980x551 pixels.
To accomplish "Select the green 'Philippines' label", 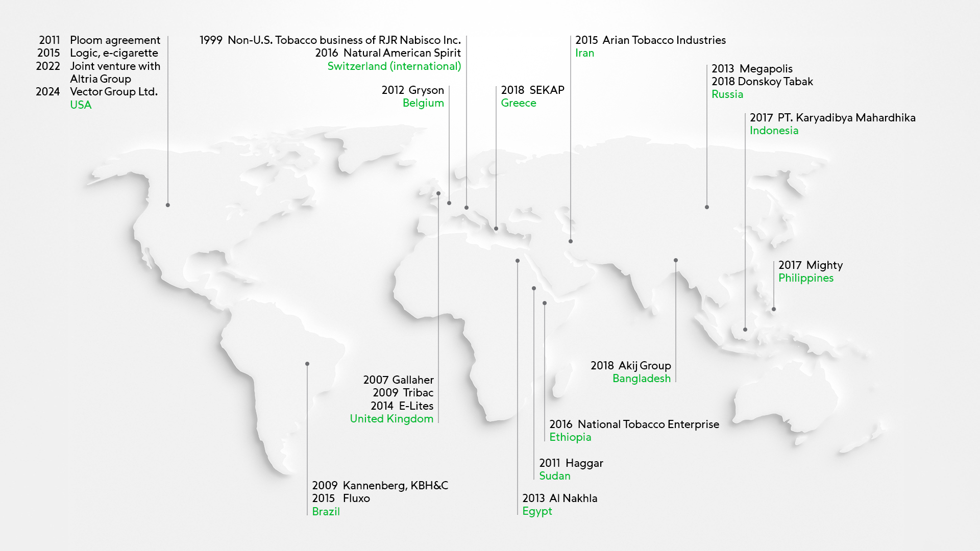I will tap(806, 278).
